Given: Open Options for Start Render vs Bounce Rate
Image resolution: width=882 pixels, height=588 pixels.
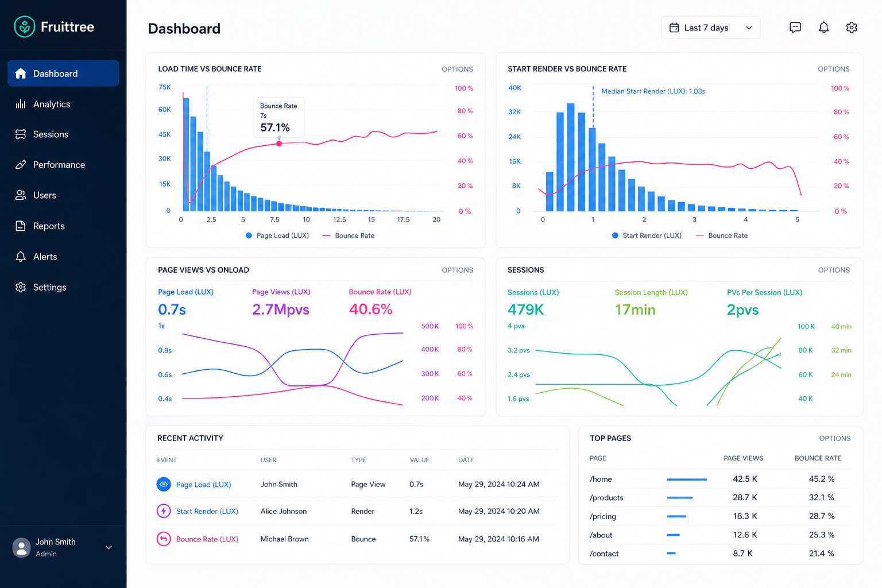Looking at the screenshot, I should click(833, 69).
